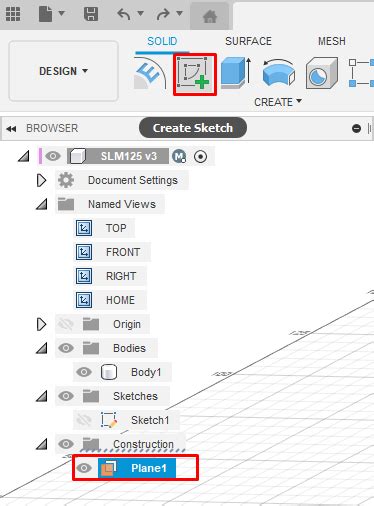
Task: Select the Sketches folder
Action: [135, 396]
